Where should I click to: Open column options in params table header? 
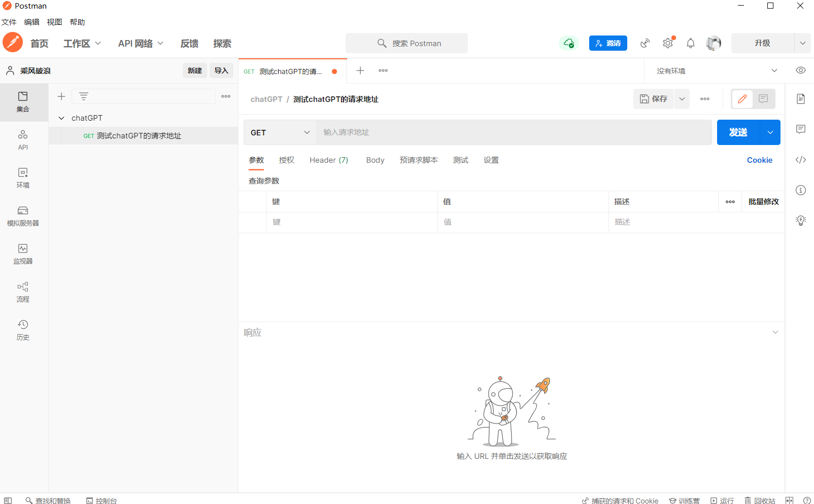pos(730,202)
